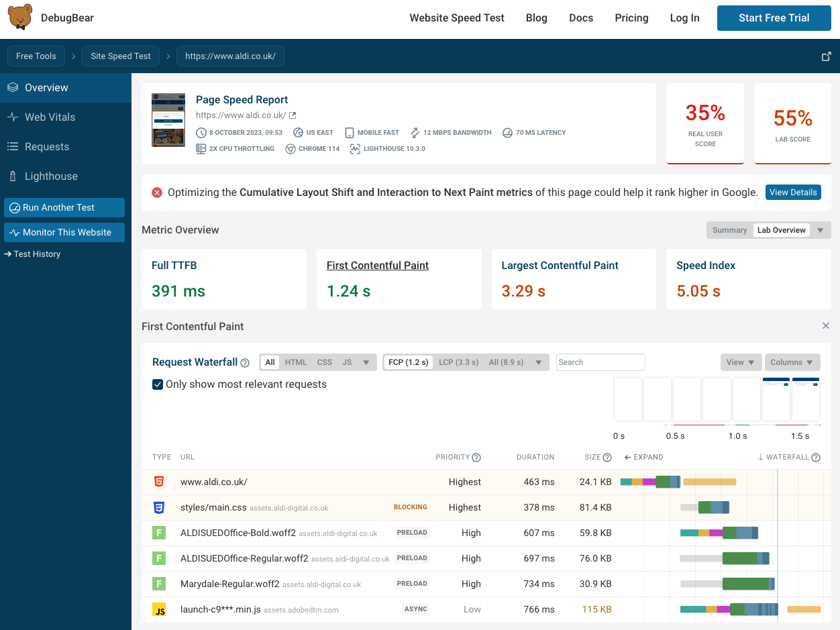Screen dimensions: 840x630
Task: Open the Web Vitals sidebar tab
Action: point(66,117)
